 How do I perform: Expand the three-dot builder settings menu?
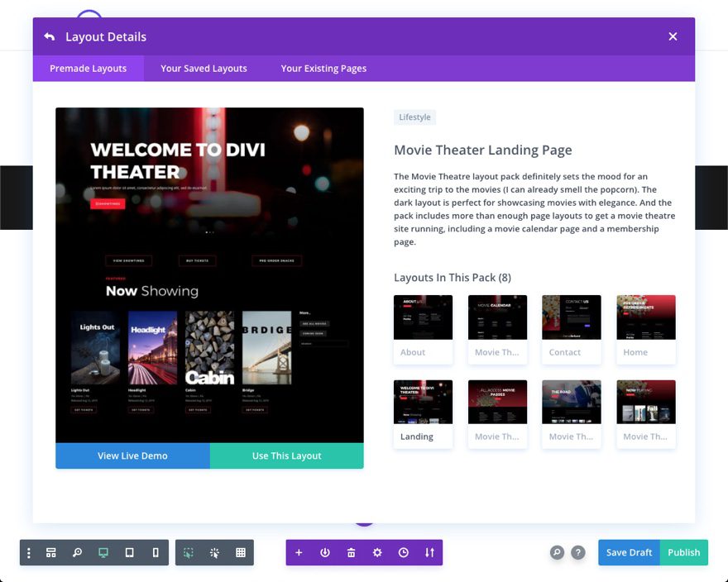tap(29, 552)
